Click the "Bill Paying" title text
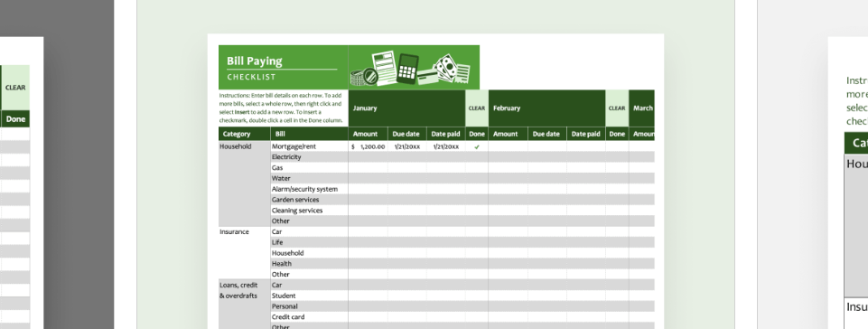Viewport: 868px width, 329px height. tap(255, 61)
